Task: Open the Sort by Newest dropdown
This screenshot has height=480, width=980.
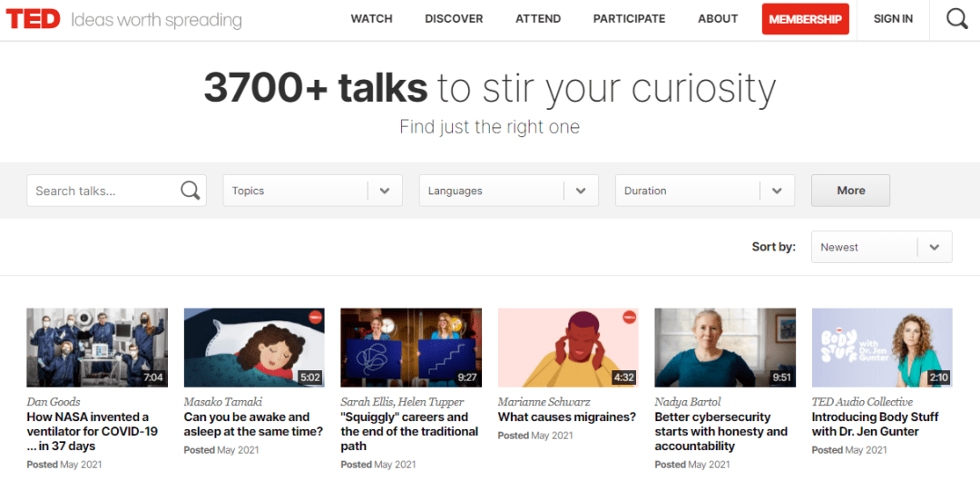Action: [x=882, y=247]
